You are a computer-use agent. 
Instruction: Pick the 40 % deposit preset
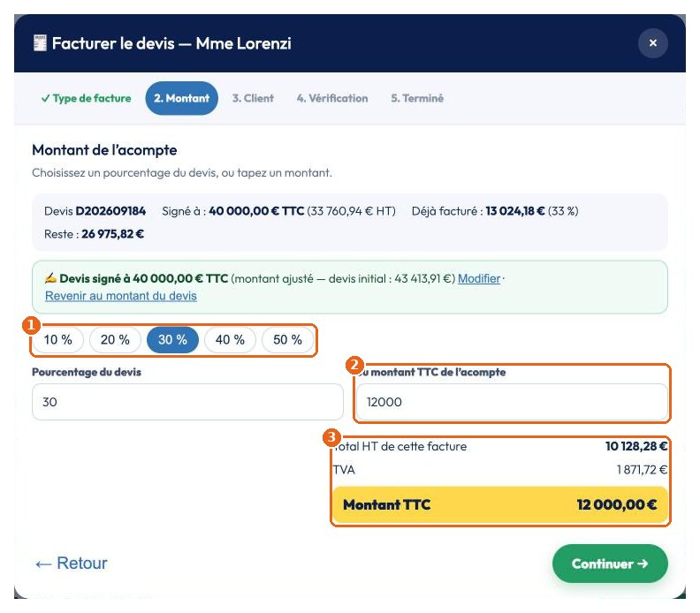(x=230, y=340)
